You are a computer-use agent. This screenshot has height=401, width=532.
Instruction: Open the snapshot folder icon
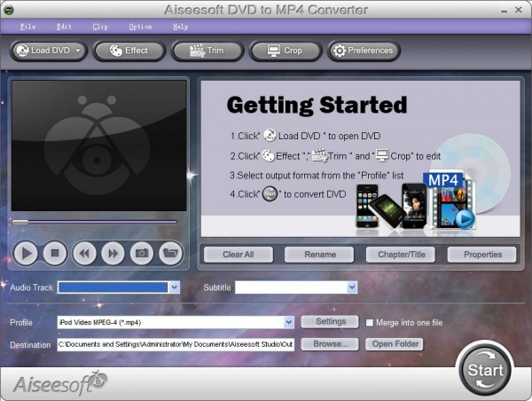pos(170,253)
